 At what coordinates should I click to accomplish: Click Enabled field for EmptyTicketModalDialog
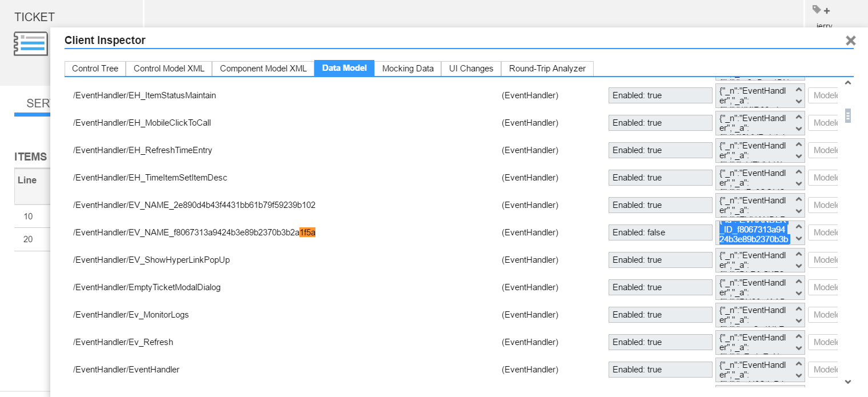coord(660,287)
